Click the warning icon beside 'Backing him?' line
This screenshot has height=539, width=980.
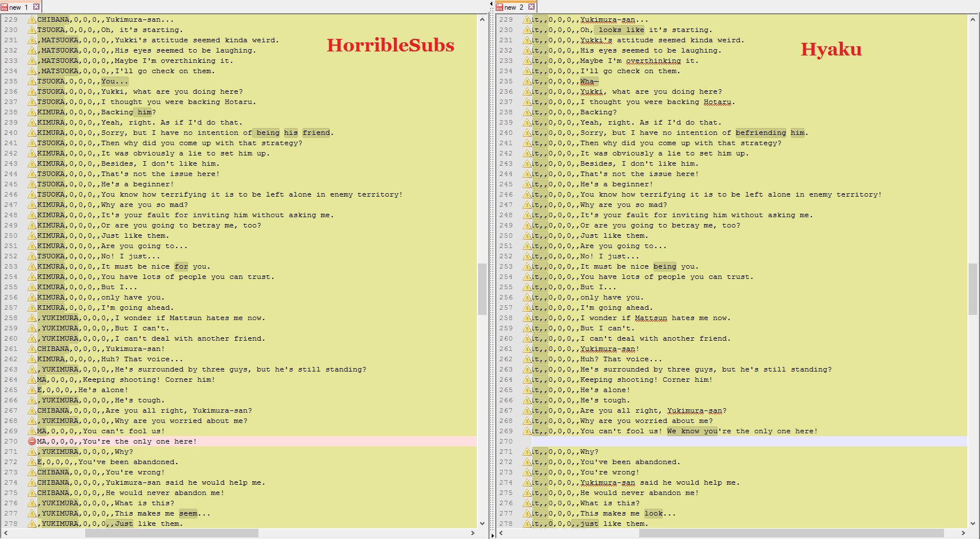pos(32,112)
